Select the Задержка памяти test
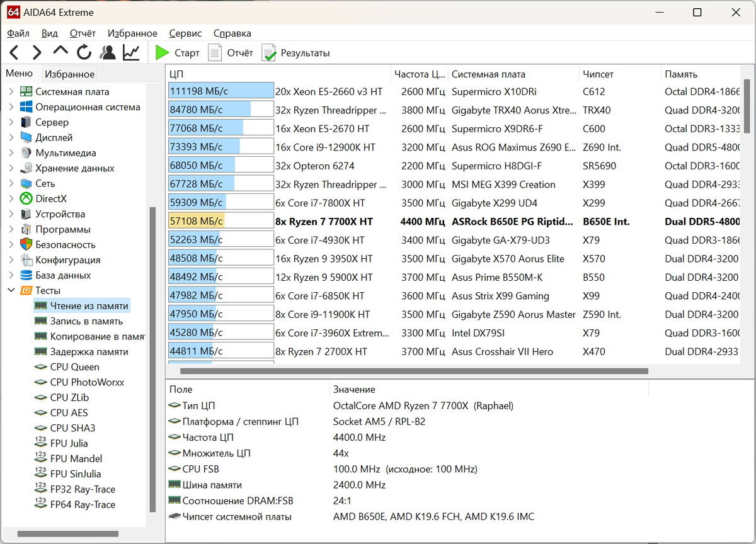The height and width of the screenshot is (544, 756). coord(82,351)
